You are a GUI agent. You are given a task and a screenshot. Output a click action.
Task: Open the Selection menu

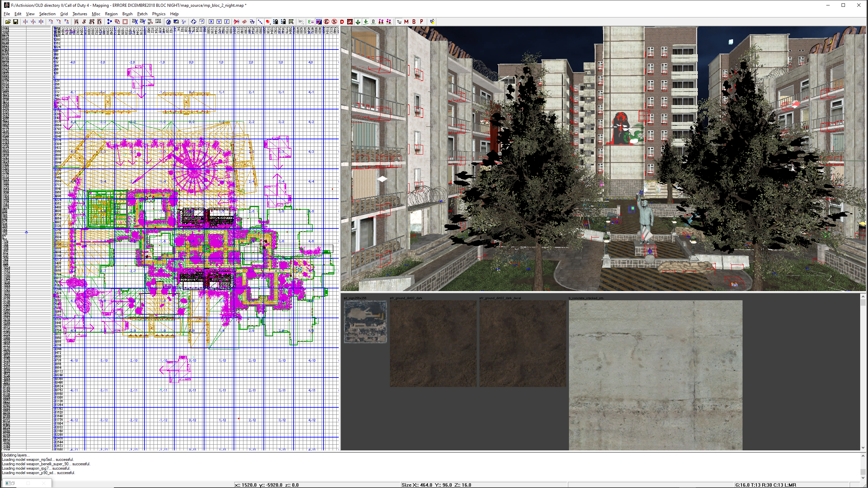coord(47,14)
